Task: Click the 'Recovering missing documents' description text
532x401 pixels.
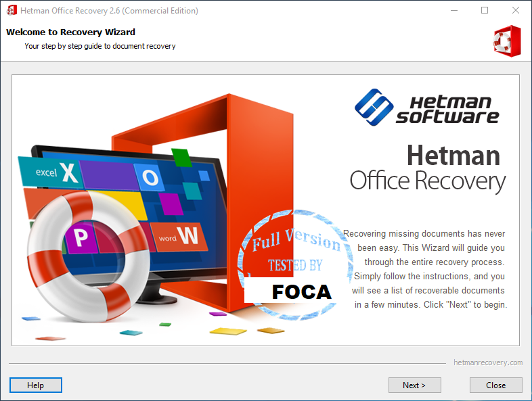Action: click(x=426, y=269)
